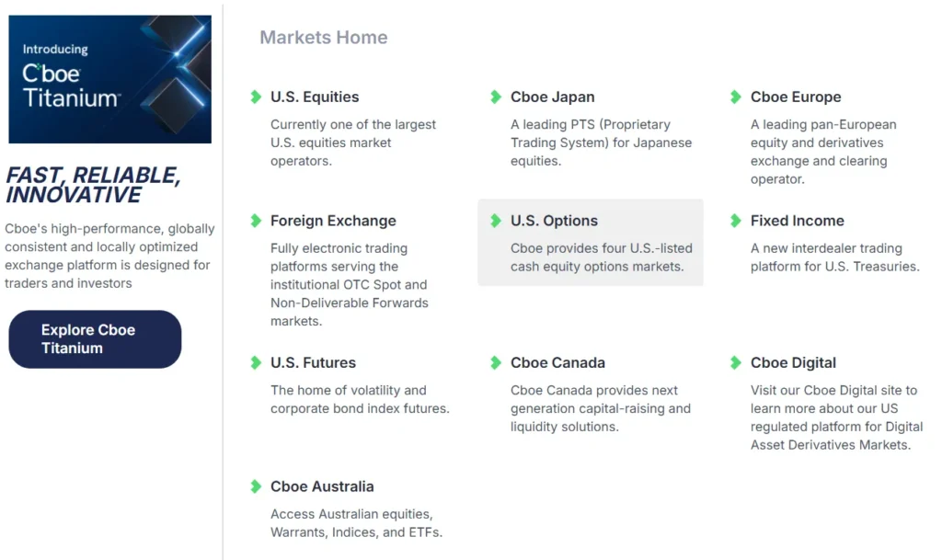Open the Cboe Australia title link
This screenshot has width=942, height=560.
tap(322, 486)
